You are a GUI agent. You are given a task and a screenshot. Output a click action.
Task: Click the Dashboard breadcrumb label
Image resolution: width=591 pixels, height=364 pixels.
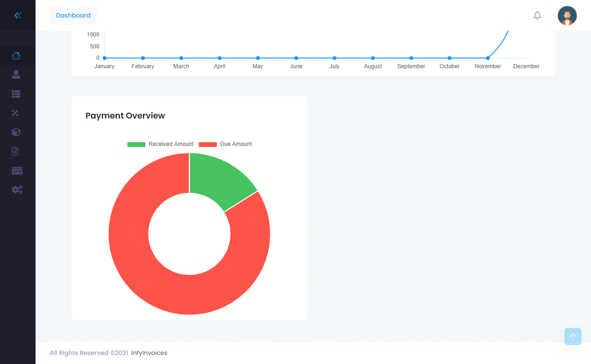coord(73,15)
